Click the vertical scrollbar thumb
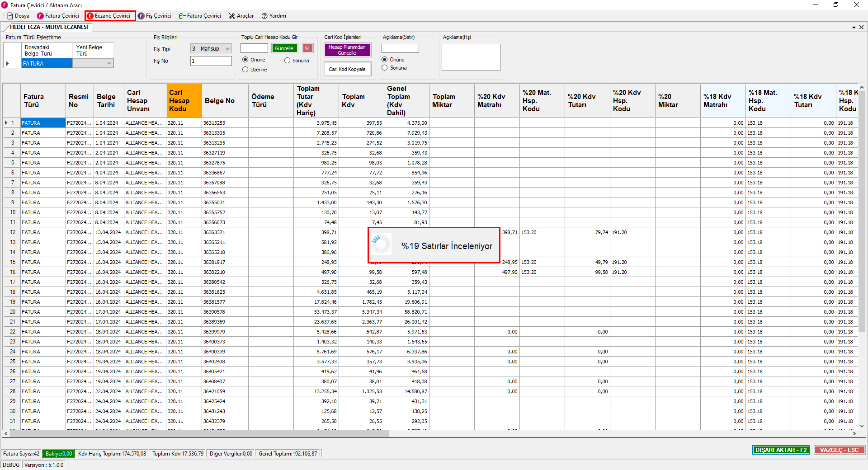The image size is (868, 470). point(862,212)
